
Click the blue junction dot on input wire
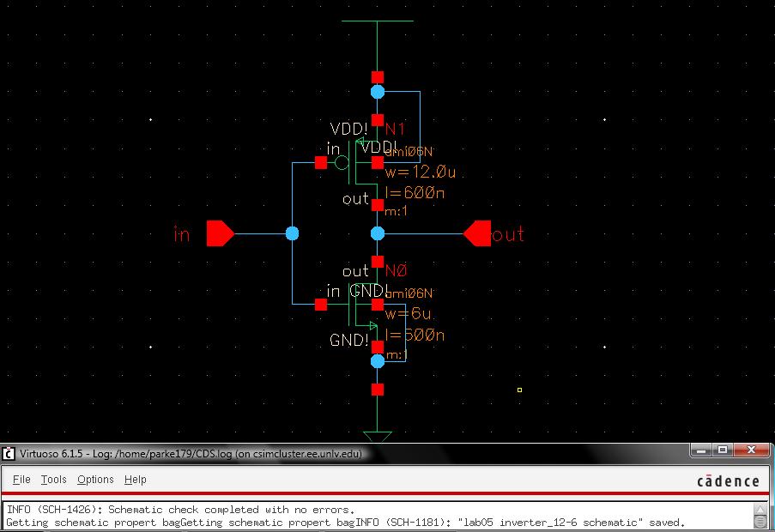(x=292, y=233)
